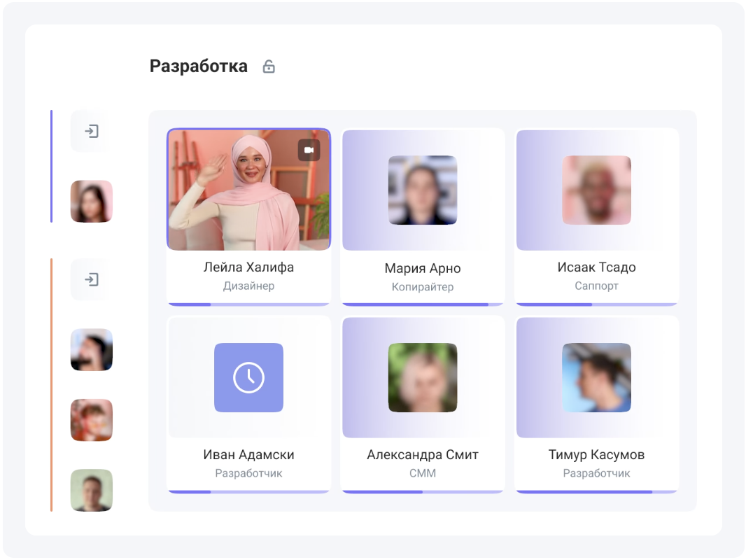Image resolution: width=746 pixels, height=560 pixels.
Task: Click the progress bar under Мария Арно
Action: pos(423,304)
